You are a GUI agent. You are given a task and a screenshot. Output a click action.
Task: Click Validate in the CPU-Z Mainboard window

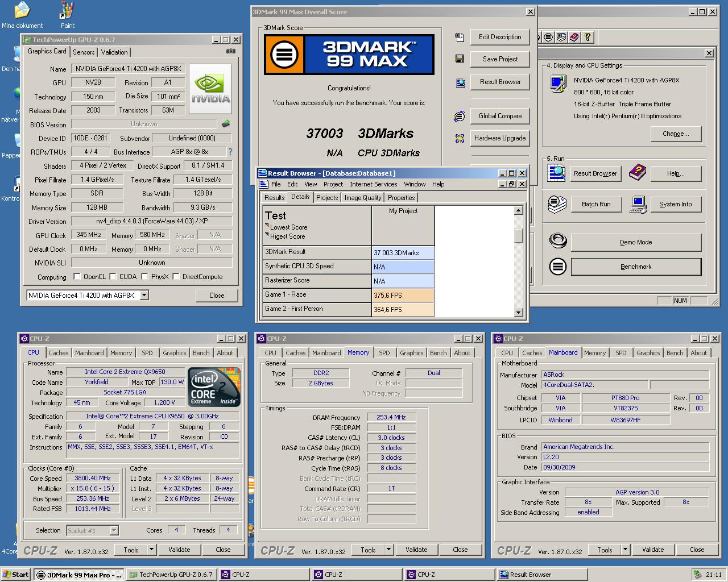tap(653, 550)
